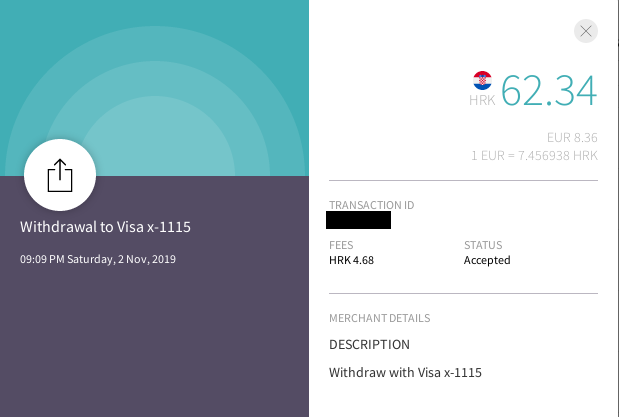Click the Fees label
The image size is (619, 417).
click(341, 245)
